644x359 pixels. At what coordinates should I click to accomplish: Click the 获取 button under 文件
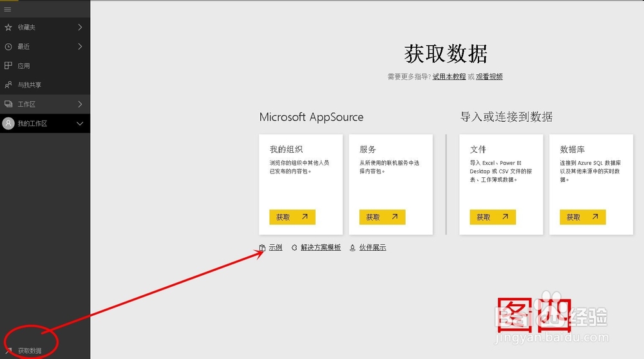point(493,217)
